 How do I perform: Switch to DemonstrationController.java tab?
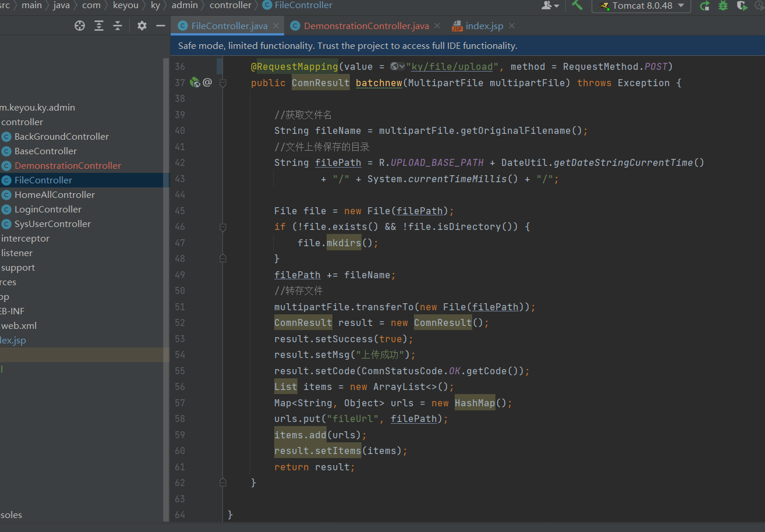[x=366, y=26]
